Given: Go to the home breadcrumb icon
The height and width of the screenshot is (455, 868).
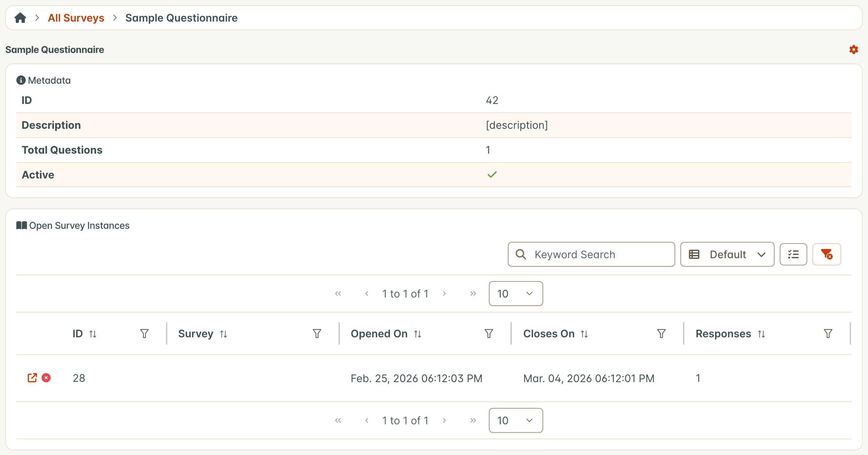Looking at the screenshot, I should pos(20,18).
